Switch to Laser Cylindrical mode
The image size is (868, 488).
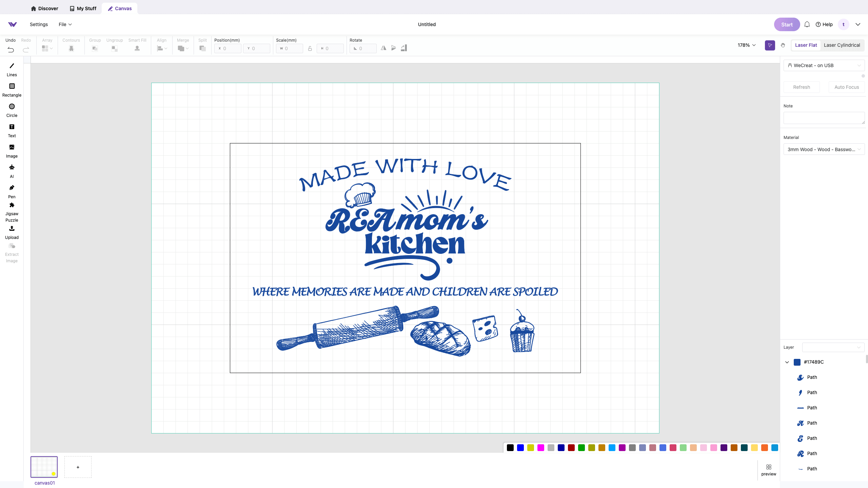(842, 45)
